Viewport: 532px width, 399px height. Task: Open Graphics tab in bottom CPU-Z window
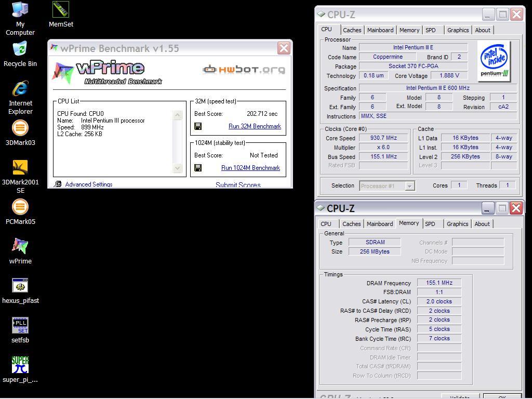pos(457,224)
